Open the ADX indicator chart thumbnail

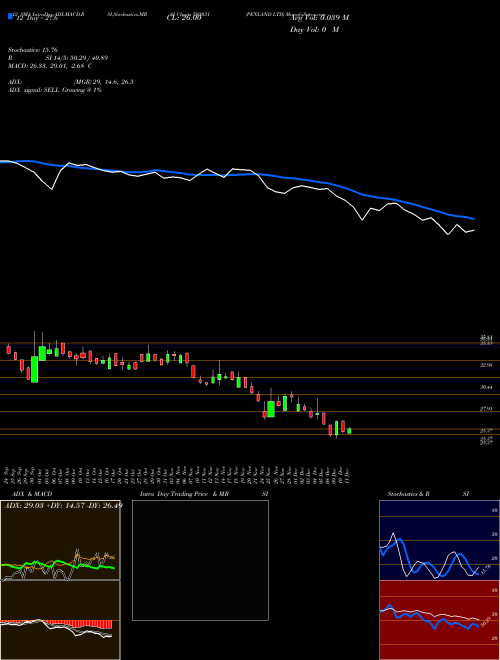tap(60, 540)
